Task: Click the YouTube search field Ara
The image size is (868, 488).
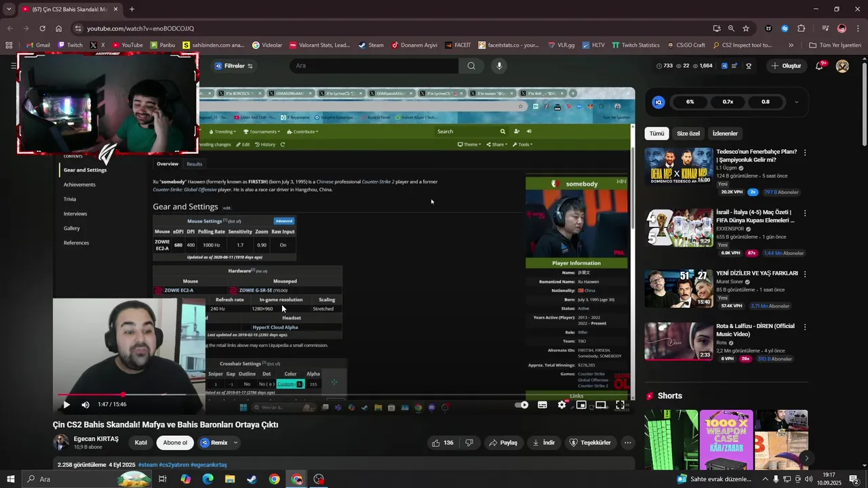Action: (374, 66)
